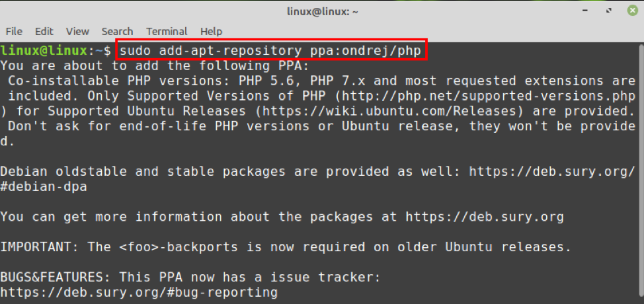The width and height of the screenshot is (644, 304).
Task: Click the 'linux@linux: ~' window title bar
Action: point(322,11)
